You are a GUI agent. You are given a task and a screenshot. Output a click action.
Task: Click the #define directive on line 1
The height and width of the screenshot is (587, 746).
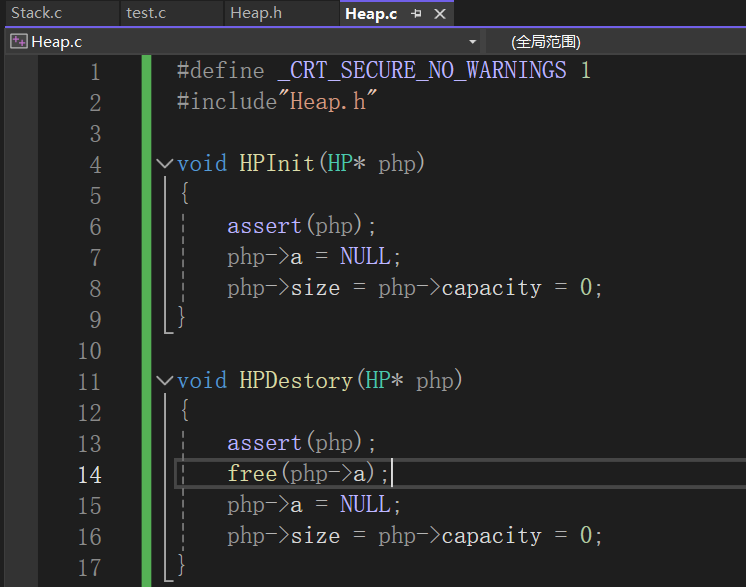pyautogui.click(x=220, y=70)
